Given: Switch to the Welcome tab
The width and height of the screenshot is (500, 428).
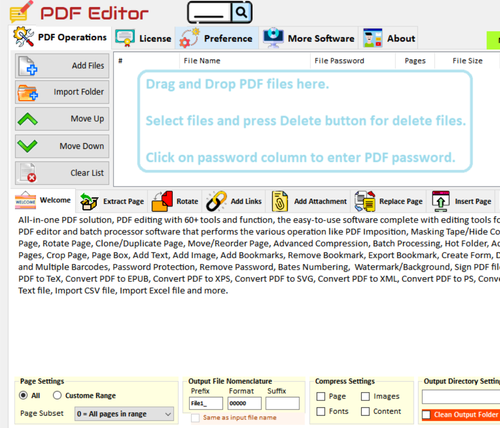Looking at the screenshot, I should click(43, 200).
